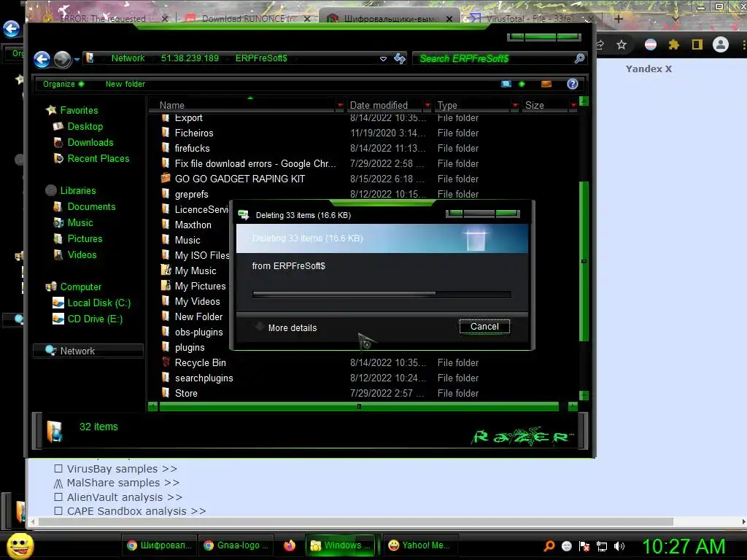The height and width of the screenshot is (560, 747).
Task: Switch to Download RUNONCE browser tab
Action: coord(248,19)
